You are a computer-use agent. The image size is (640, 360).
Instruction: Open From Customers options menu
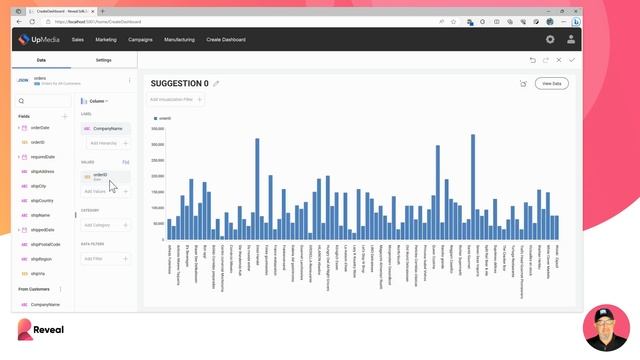pos(60,289)
